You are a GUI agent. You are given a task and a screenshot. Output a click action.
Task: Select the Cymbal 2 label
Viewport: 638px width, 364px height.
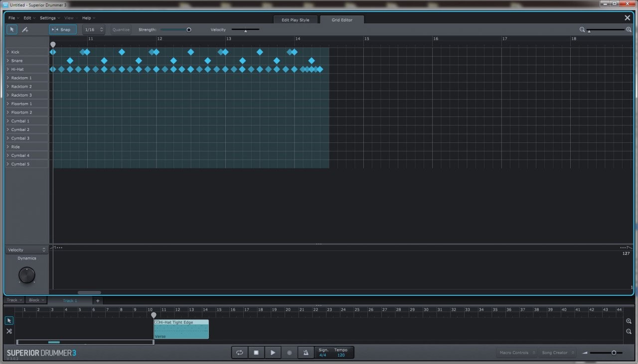pyautogui.click(x=20, y=129)
